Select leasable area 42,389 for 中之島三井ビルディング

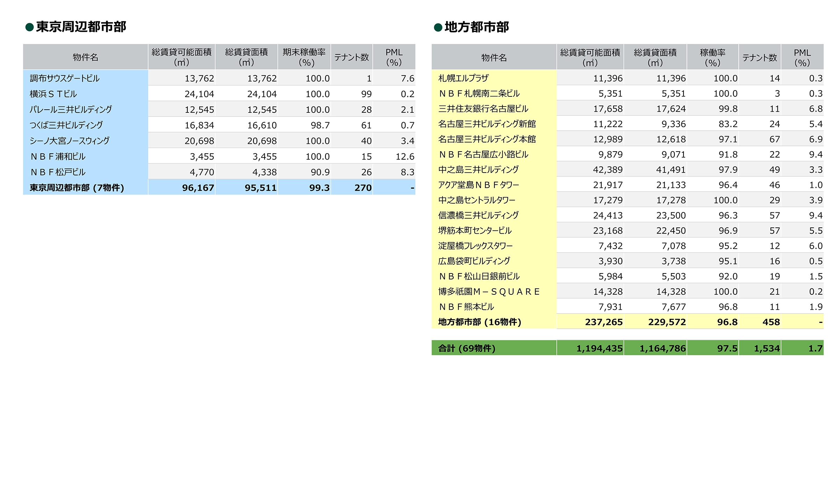tap(608, 170)
